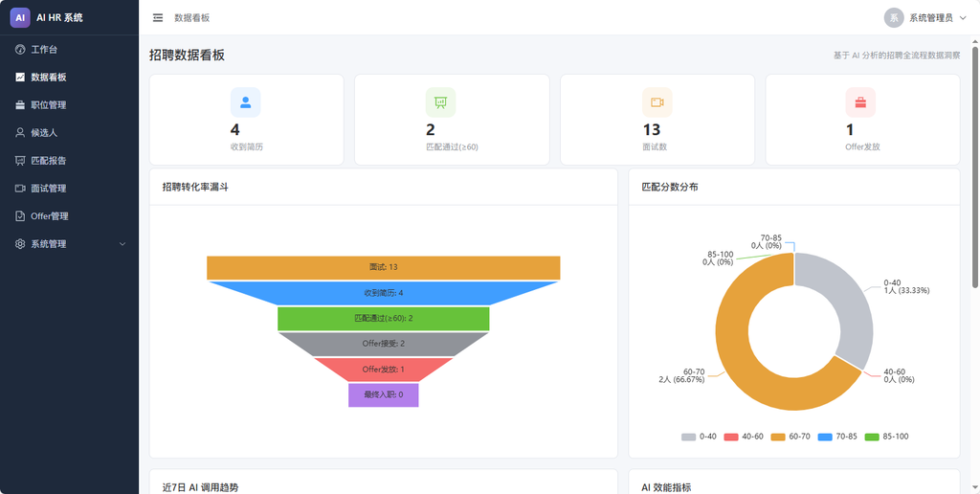Image resolution: width=980 pixels, height=494 pixels.
Task: Select 数据看板 in the sidebar
Action: click(69, 78)
